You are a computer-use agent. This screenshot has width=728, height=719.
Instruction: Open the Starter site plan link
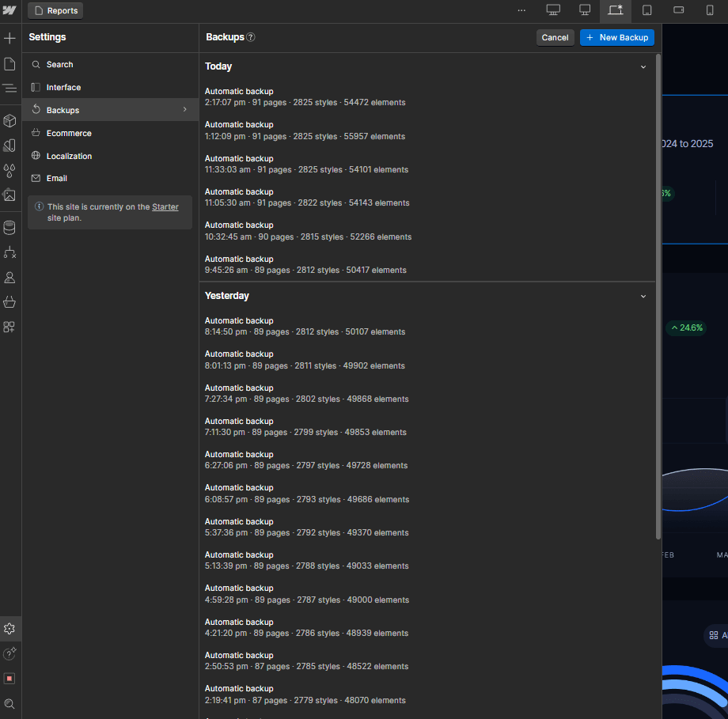[x=165, y=206]
